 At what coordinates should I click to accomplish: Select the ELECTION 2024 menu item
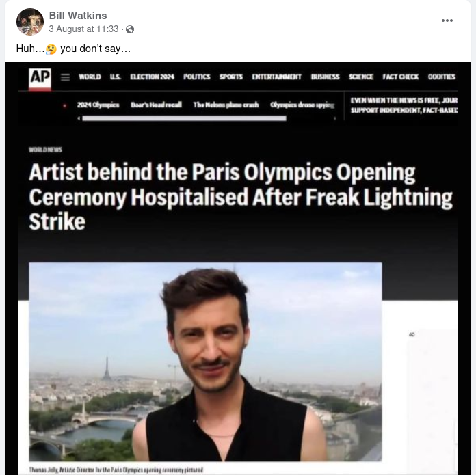(152, 77)
